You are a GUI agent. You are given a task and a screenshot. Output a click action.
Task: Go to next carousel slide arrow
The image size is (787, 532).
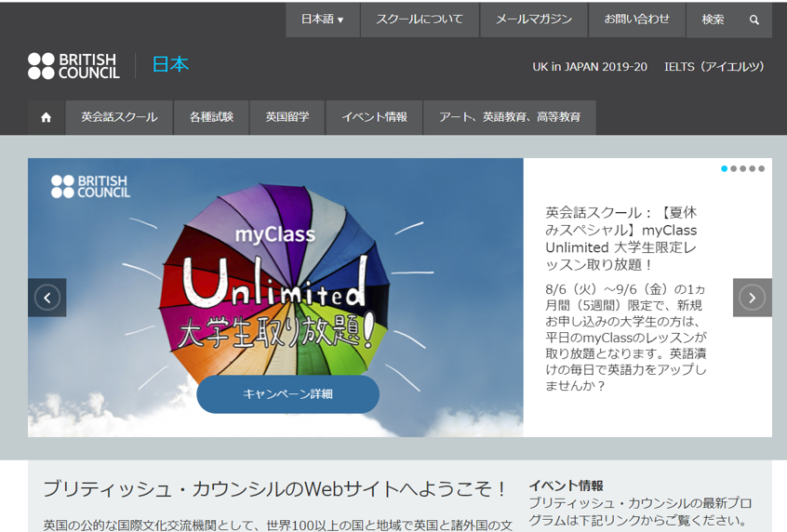click(x=753, y=298)
